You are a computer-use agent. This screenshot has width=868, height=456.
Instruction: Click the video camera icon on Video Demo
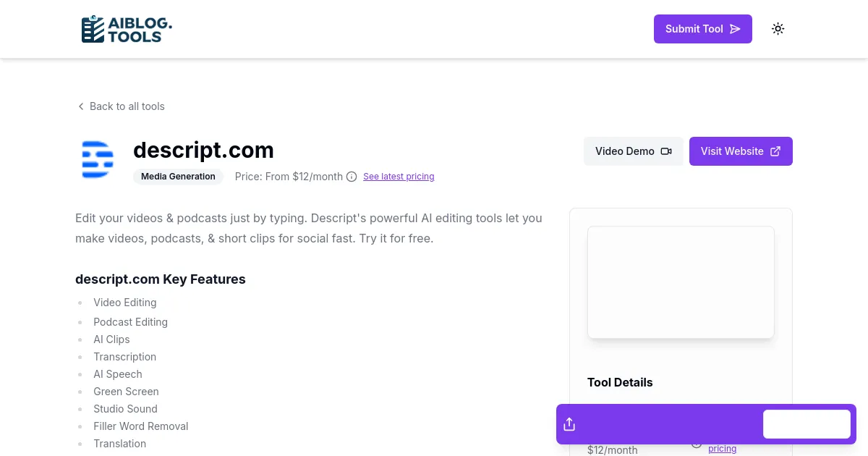pyautogui.click(x=666, y=151)
